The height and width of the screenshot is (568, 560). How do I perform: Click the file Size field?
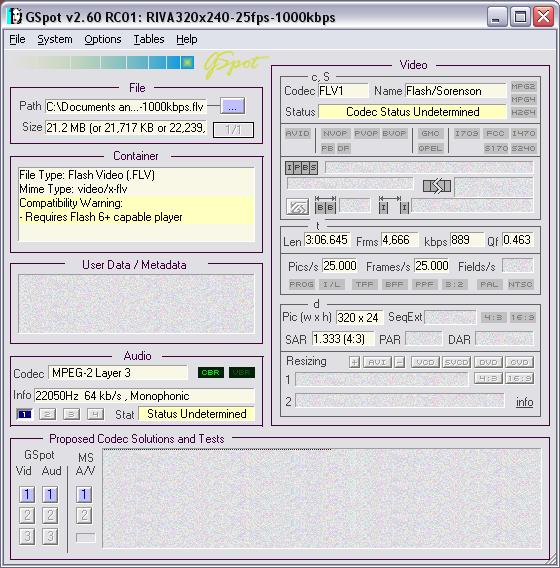tap(125, 128)
